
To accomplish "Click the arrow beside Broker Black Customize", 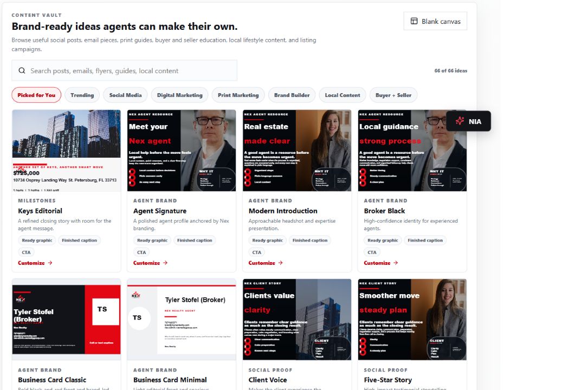I will (396, 263).
